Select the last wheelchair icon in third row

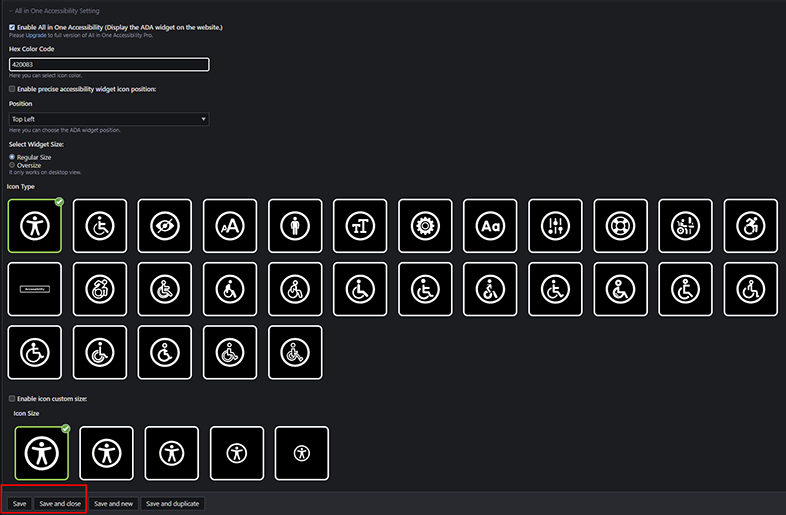295,352
